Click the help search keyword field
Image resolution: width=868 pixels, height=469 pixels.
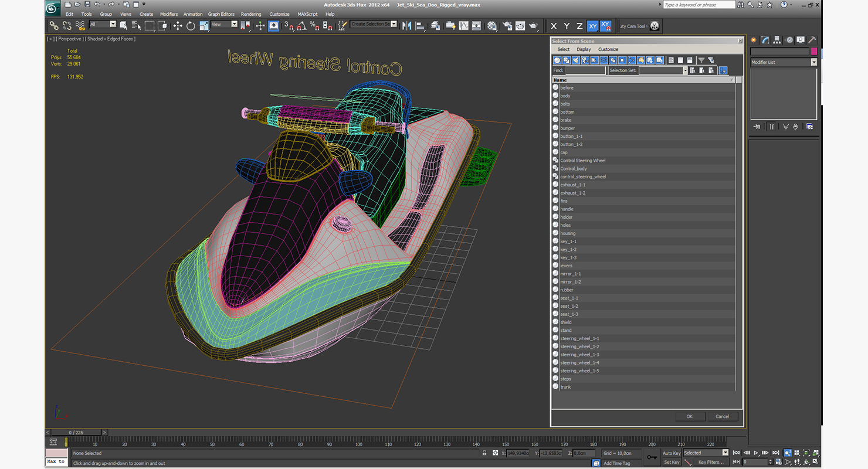pyautogui.click(x=699, y=5)
